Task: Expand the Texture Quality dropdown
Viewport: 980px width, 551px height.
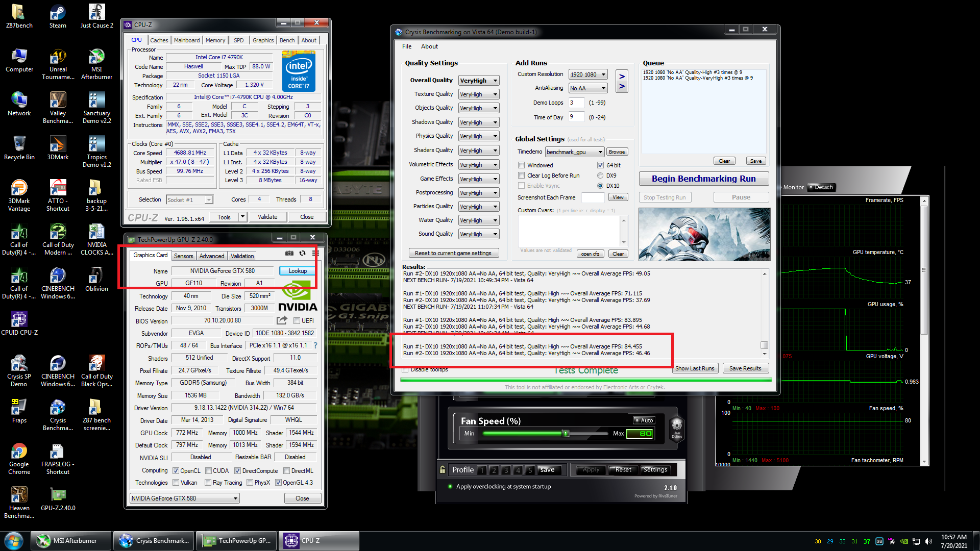Action: pos(478,94)
